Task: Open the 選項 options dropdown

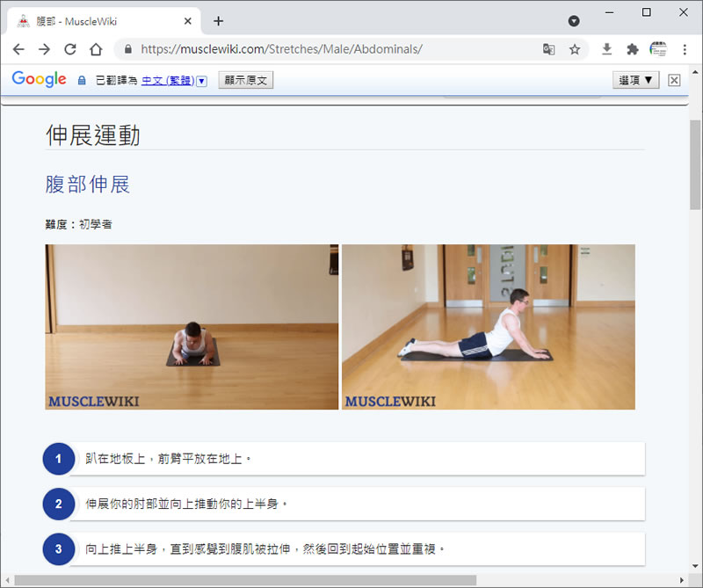Action: pyautogui.click(x=635, y=80)
